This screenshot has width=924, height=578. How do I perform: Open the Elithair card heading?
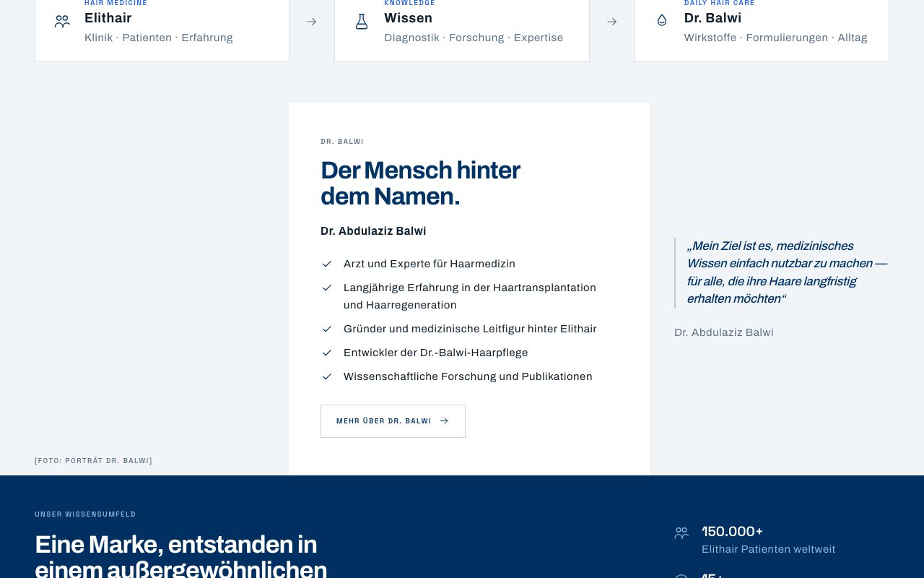click(x=108, y=18)
